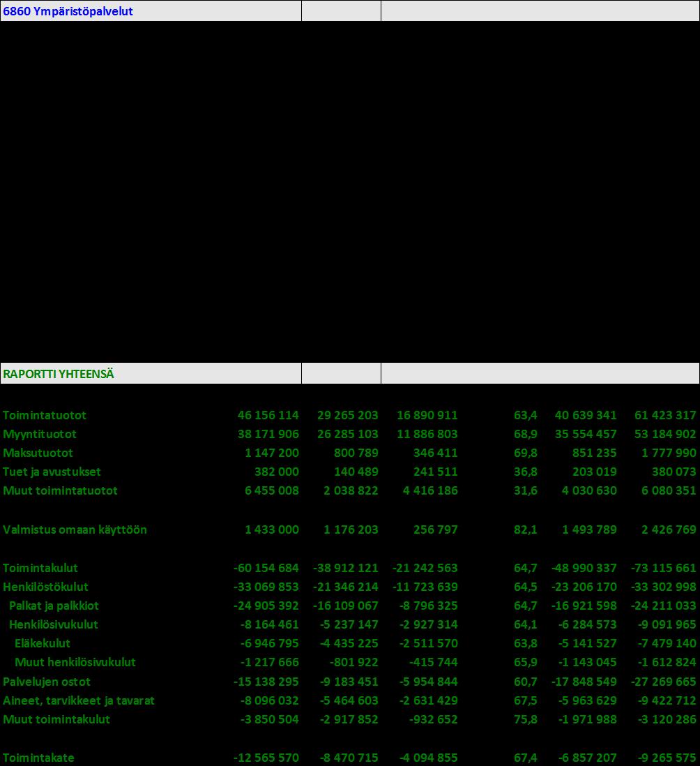Click Henkilösivukulut value -6 284 573

587,624
